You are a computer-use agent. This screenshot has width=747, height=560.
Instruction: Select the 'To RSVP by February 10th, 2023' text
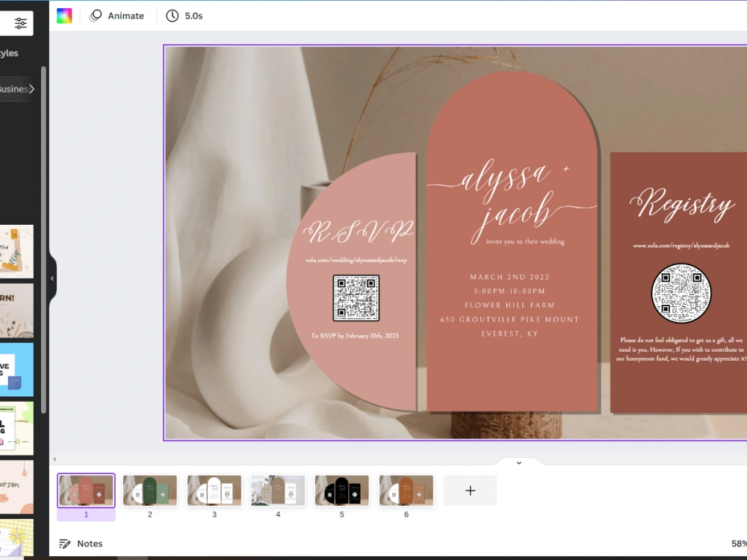pos(355,336)
